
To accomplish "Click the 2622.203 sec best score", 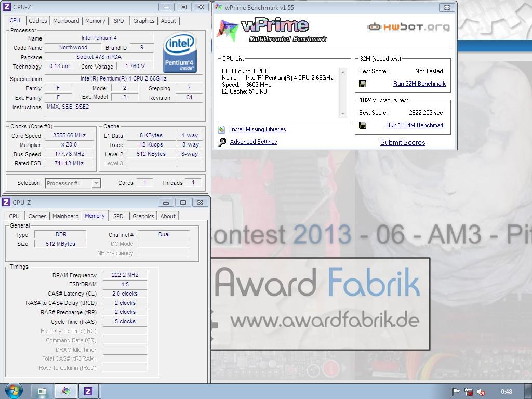I will click(x=426, y=113).
